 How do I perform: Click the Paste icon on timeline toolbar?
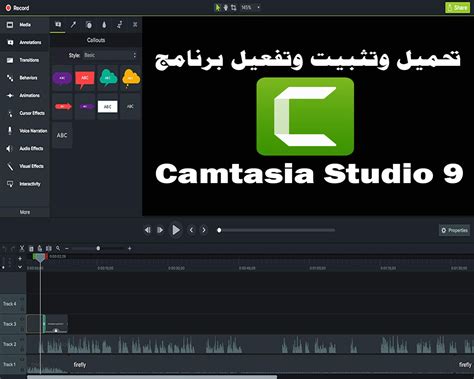pos(40,248)
